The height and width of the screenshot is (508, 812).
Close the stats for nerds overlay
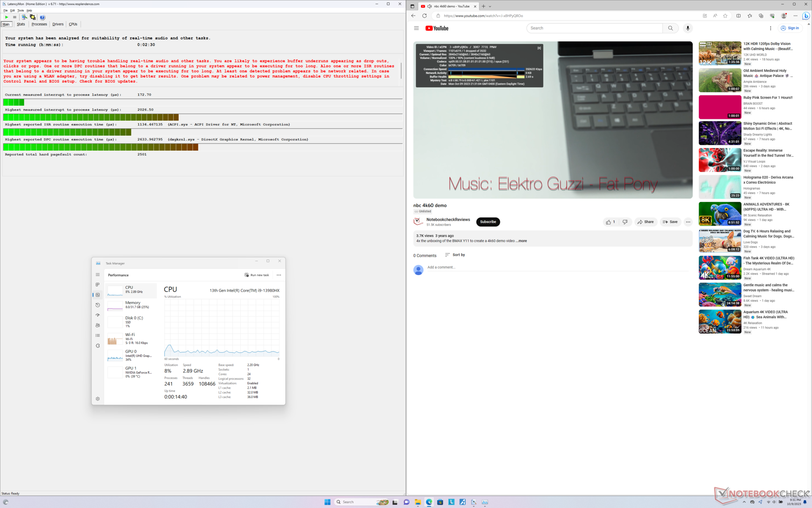(x=539, y=48)
